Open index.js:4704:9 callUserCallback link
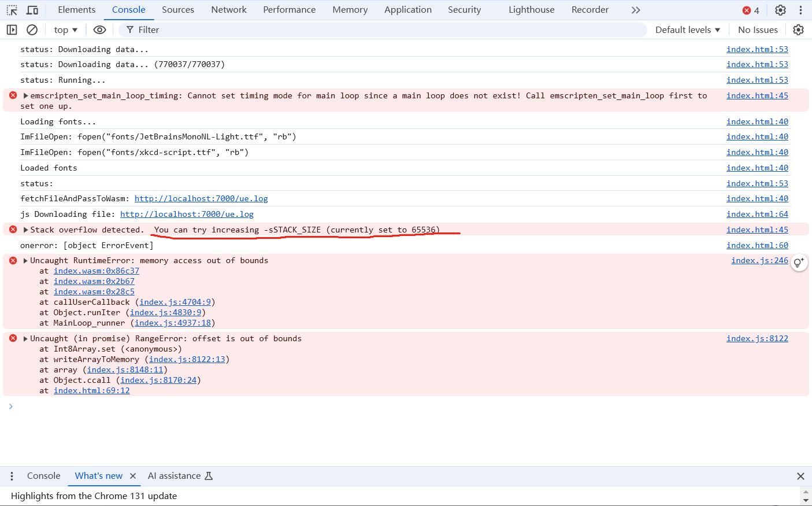 click(x=175, y=302)
